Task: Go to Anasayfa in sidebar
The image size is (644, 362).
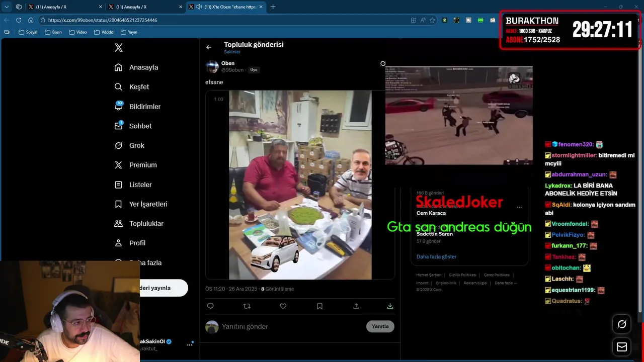Action: coord(137,67)
